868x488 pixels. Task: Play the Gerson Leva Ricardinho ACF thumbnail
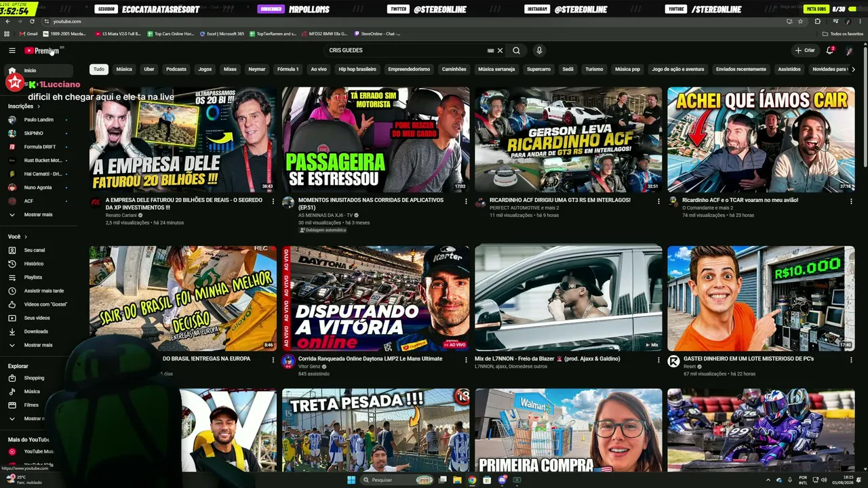point(568,140)
